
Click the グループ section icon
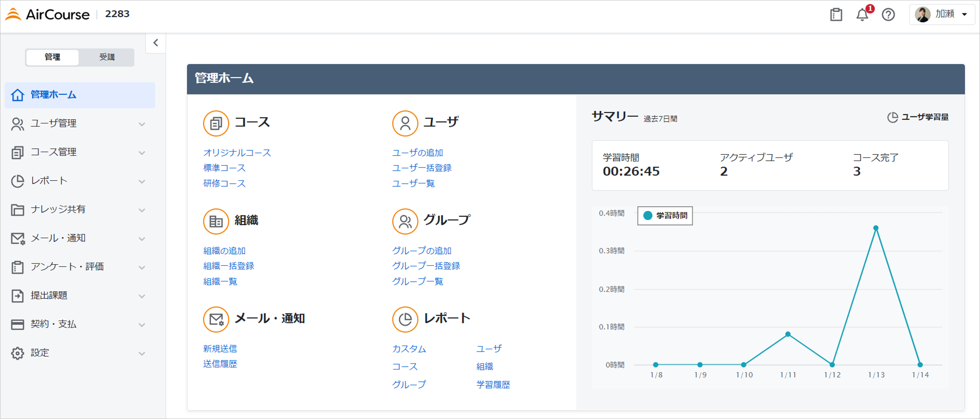pyautogui.click(x=405, y=221)
